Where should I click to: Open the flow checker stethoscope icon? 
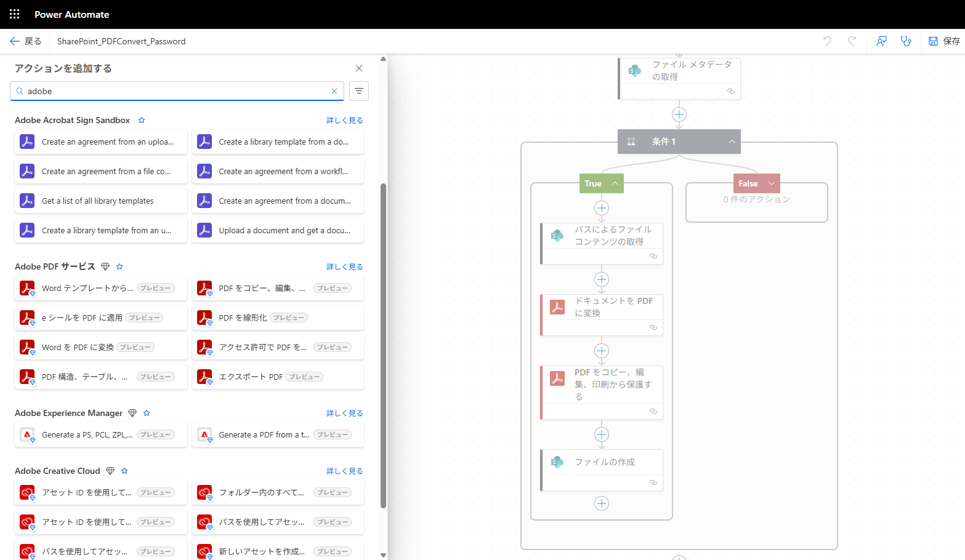906,41
